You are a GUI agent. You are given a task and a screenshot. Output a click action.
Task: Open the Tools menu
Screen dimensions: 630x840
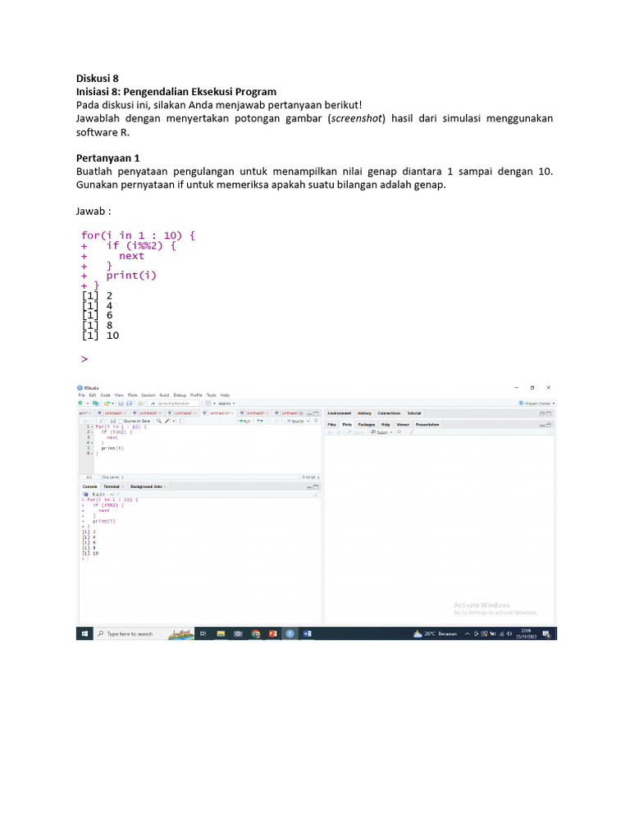(x=212, y=395)
